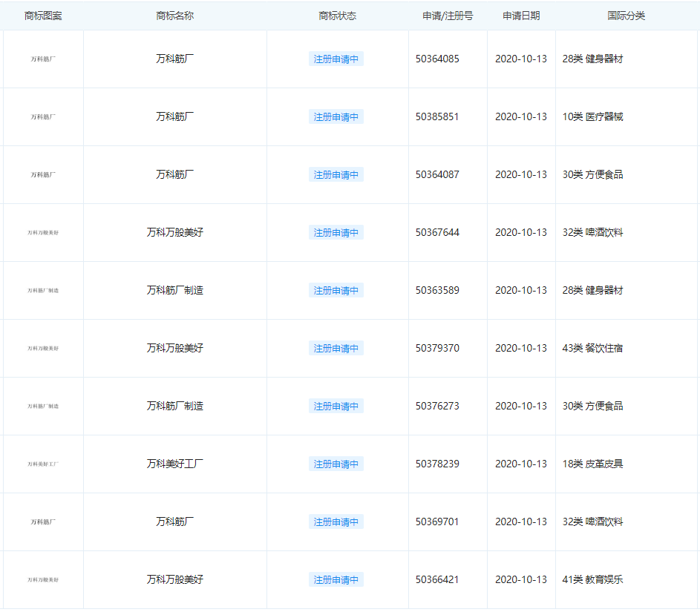
Task: Select 32类 啤酒饮料 class in row 50369701
Action: pyautogui.click(x=592, y=521)
